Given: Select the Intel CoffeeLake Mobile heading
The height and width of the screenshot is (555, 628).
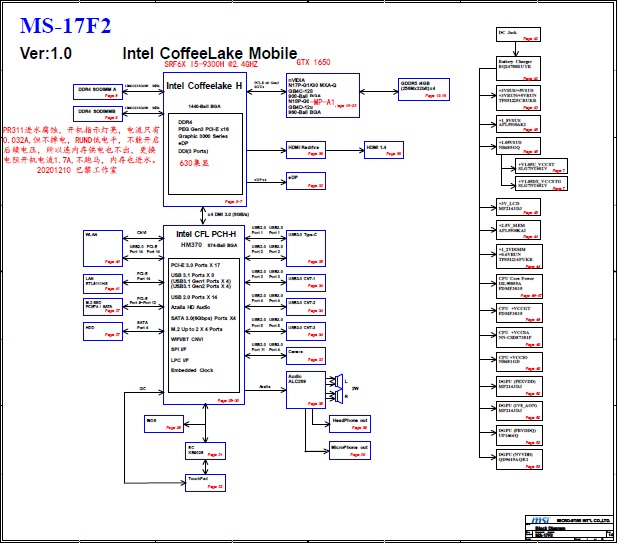Looking at the screenshot, I should (209, 53).
